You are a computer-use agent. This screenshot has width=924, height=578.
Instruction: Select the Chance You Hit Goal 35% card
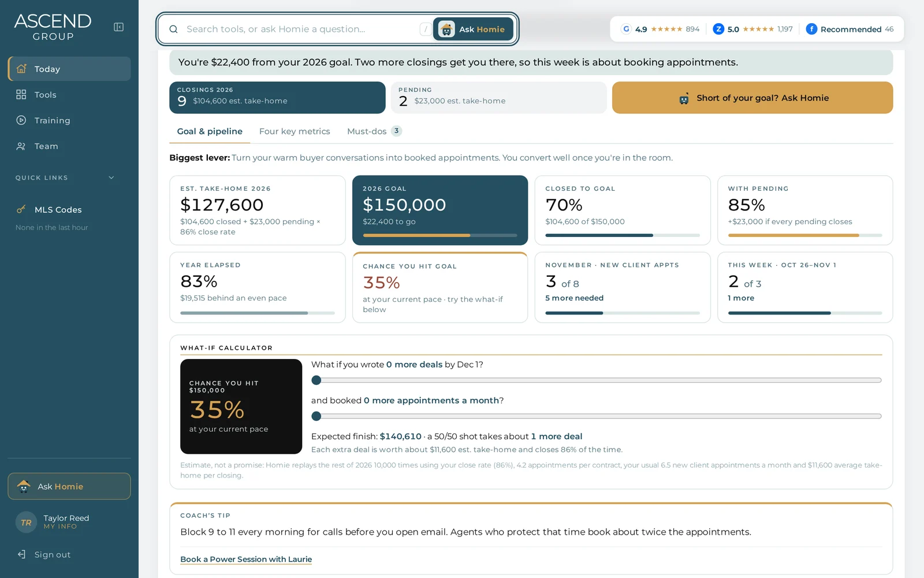pos(440,287)
